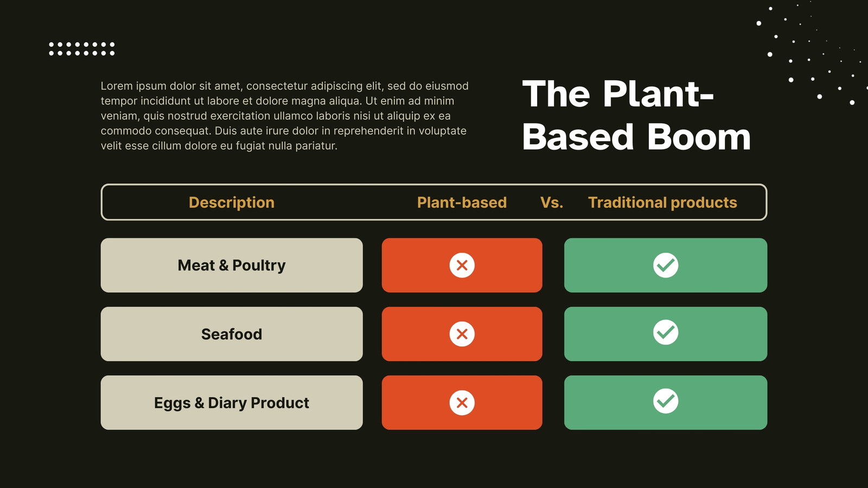The image size is (868, 488).
Task: Select the Meat & Poultry label box
Action: [232, 265]
